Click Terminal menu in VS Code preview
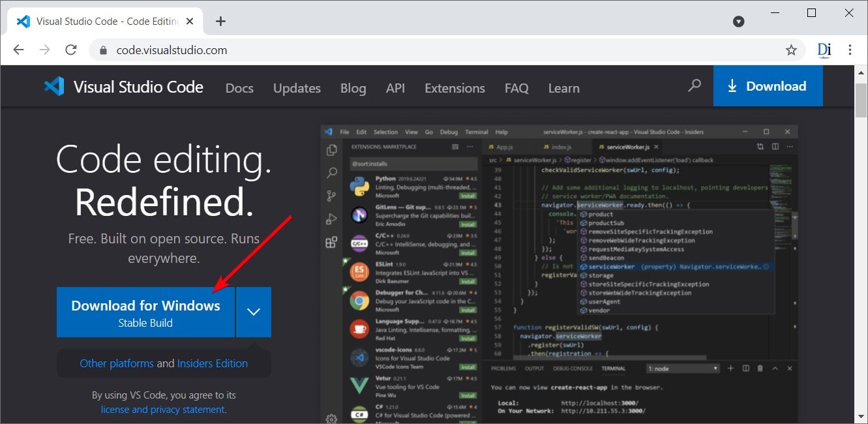Image resolution: width=868 pixels, height=424 pixels. pos(477,132)
